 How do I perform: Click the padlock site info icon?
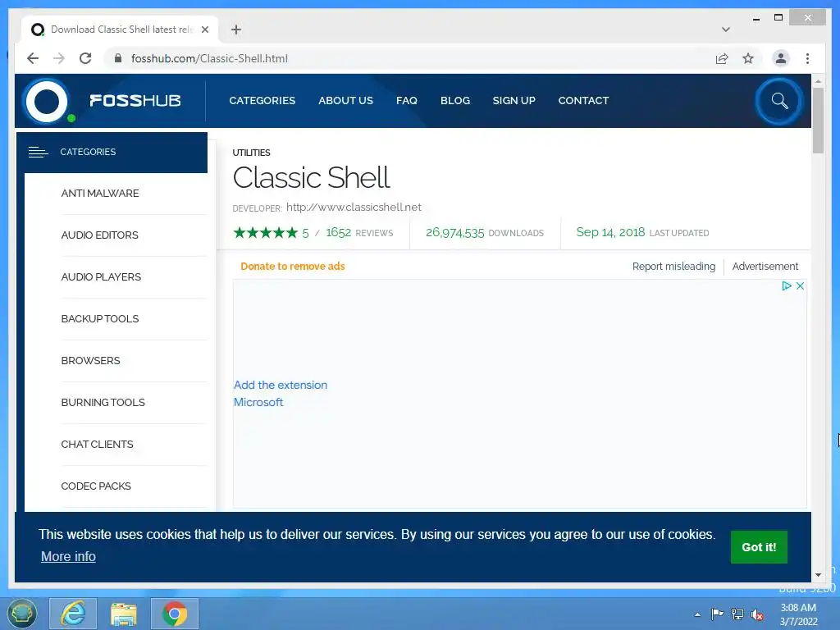click(118, 58)
